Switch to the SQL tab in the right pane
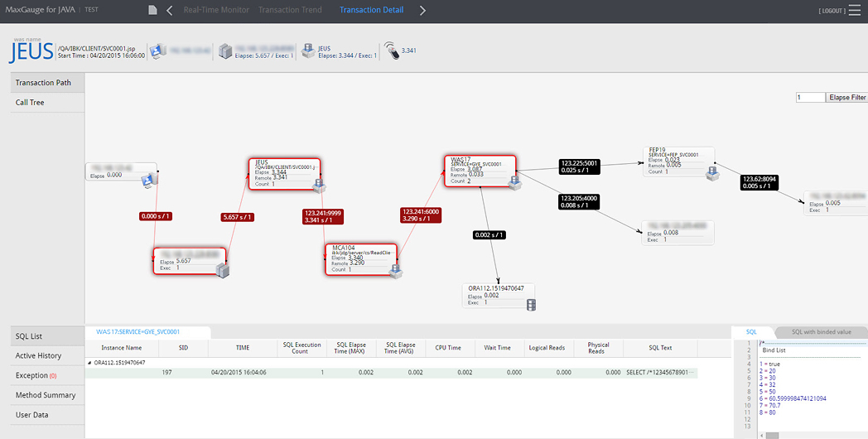This screenshot has width=868, height=439. click(751, 332)
